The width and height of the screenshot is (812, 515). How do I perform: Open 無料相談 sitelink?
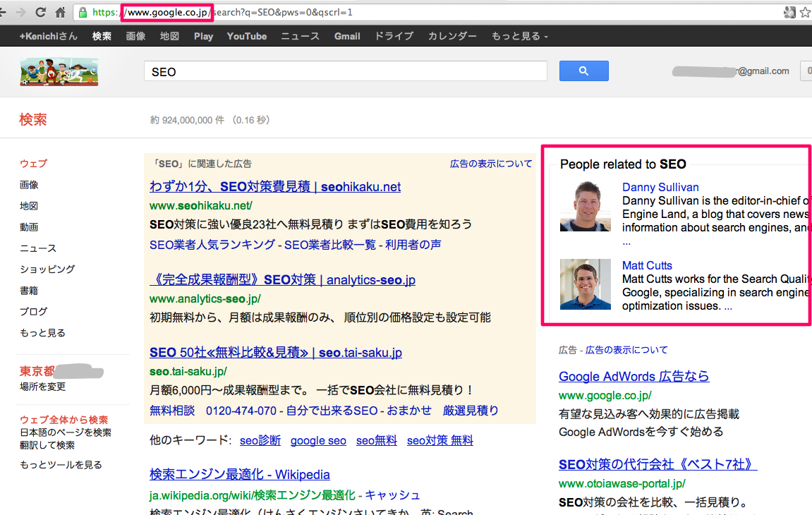pyautogui.click(x=172, y=411)
